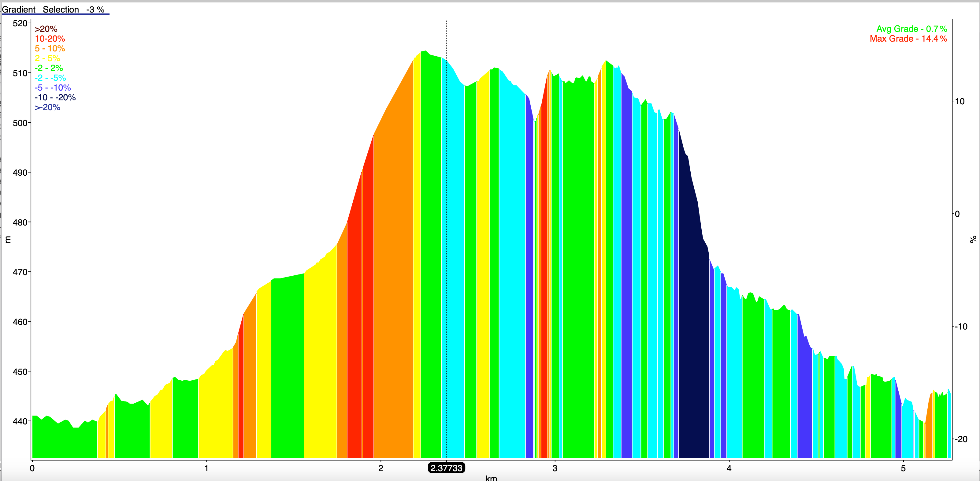Click the Gradient title label

point(19,9)
